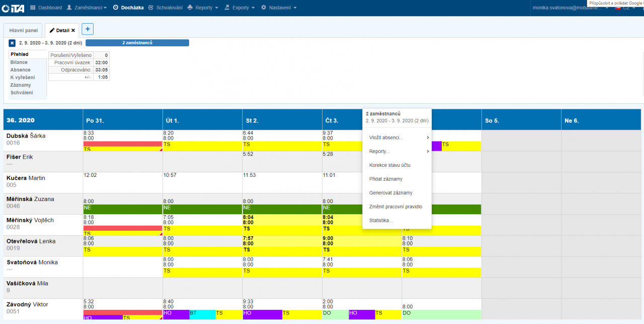Add a new panel tab with plus button
Viewport: 644px width, 324px height.
[x=87, y=29]
